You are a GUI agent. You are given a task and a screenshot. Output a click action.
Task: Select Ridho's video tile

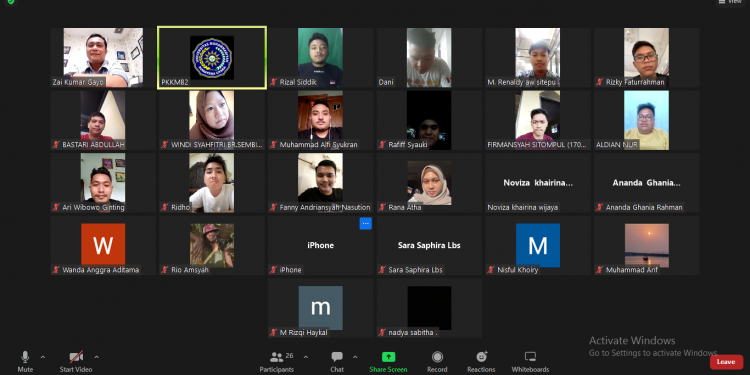(x=212, y=183)
